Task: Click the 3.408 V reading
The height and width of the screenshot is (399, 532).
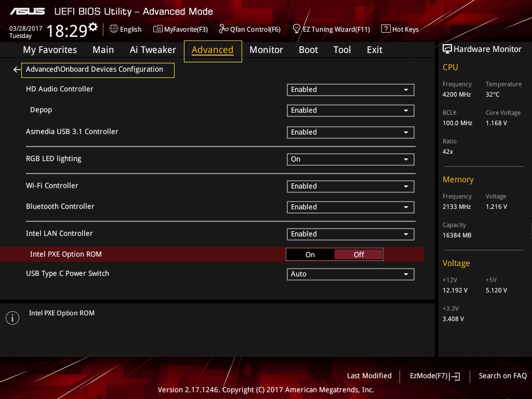Action: (453, 319)
